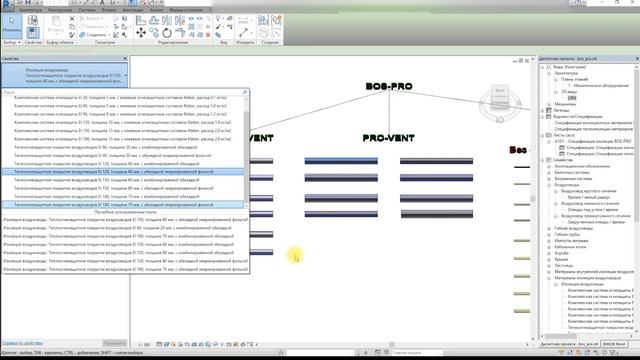
Task: Click the red Delete icon
Action: point(208,35)
